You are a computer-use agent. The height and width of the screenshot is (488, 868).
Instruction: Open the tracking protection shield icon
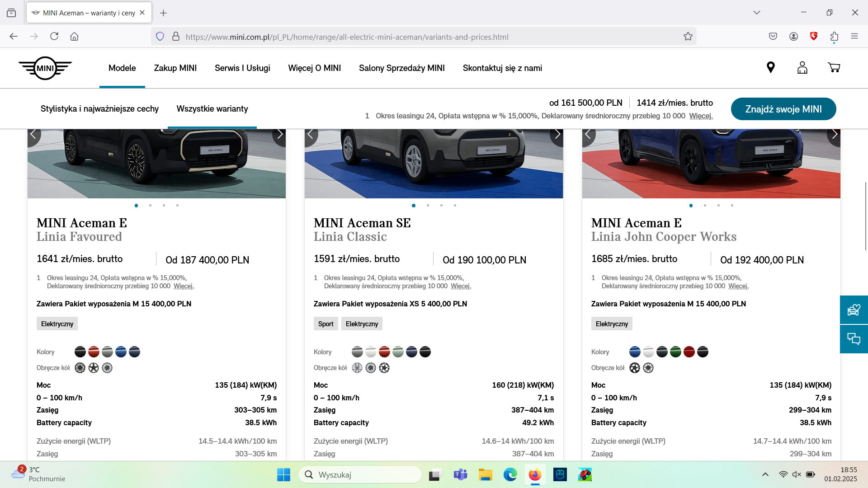click(160, 37)
